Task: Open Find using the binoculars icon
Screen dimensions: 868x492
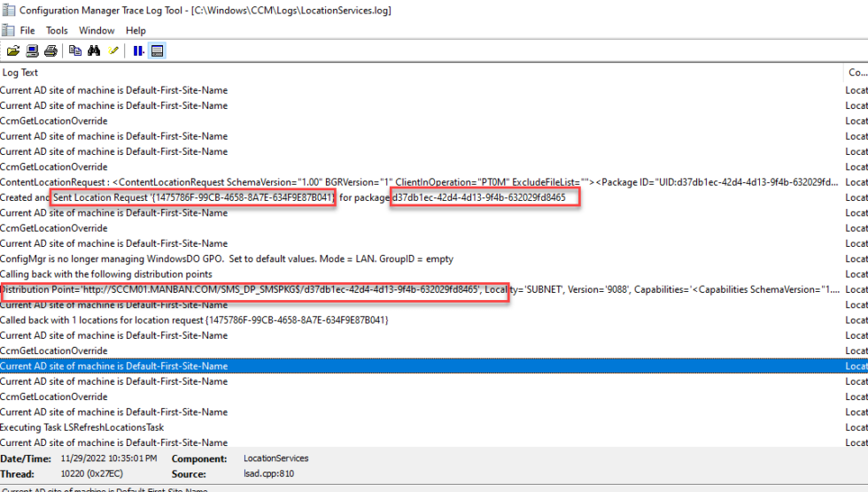Action: 94,50
